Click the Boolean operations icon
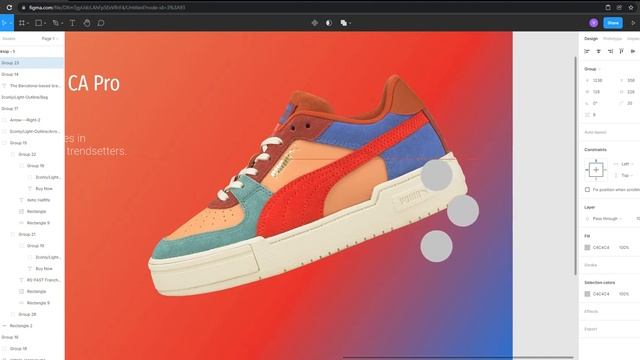 pos(344,23)
